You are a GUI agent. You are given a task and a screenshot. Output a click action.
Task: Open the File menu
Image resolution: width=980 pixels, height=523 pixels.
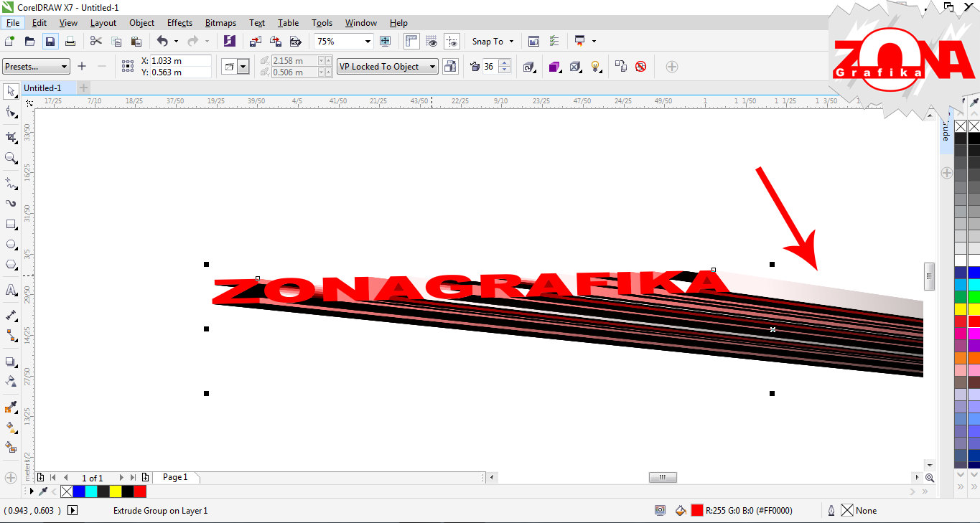[13, 23]
